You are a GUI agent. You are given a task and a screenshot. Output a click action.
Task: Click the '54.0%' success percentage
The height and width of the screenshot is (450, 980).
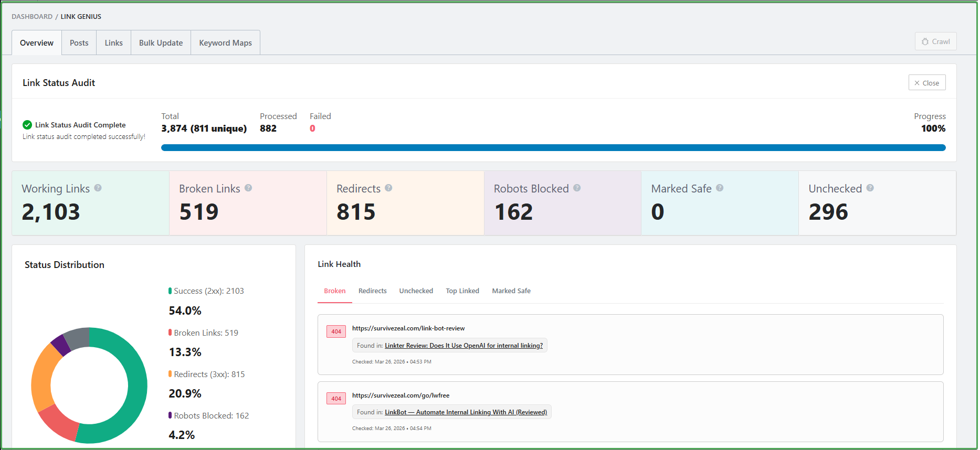point(185,310)
